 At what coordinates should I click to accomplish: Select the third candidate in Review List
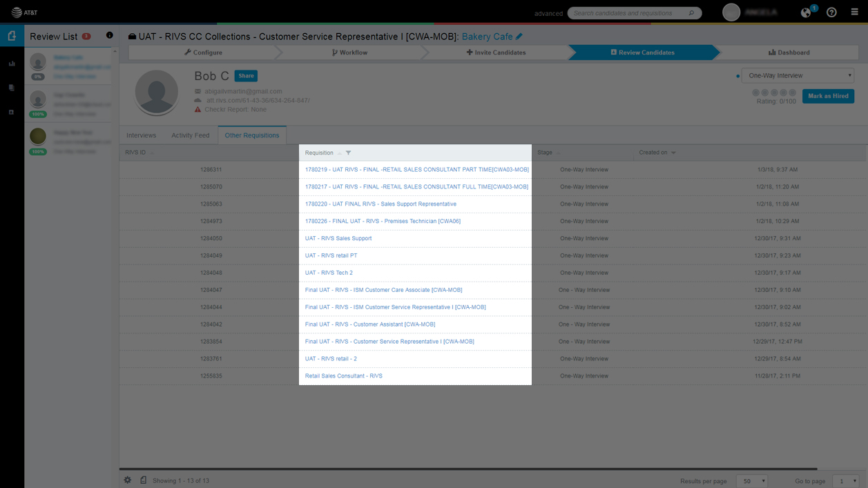coord(69,141)
